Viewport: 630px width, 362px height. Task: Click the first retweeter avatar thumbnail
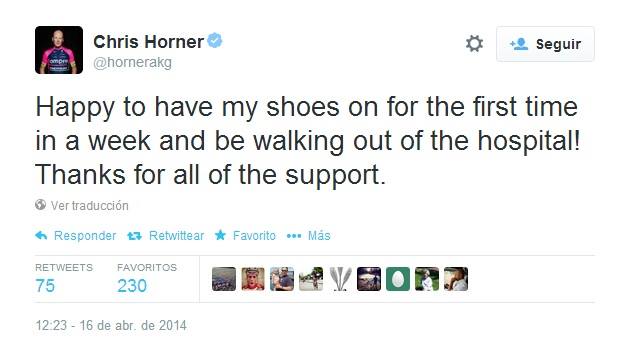point(224,279)
